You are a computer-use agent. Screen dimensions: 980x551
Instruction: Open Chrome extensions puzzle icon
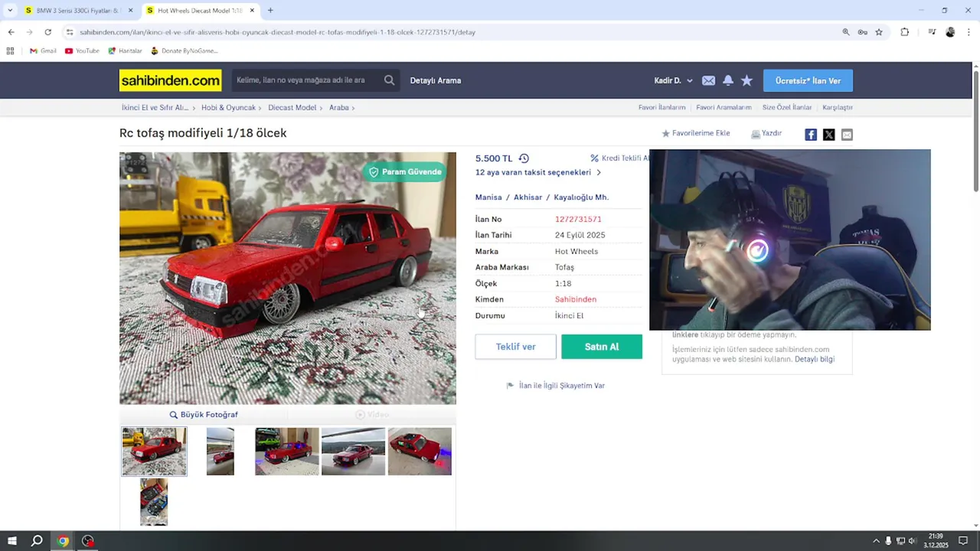pyautogui.click(x=905, y=32)
